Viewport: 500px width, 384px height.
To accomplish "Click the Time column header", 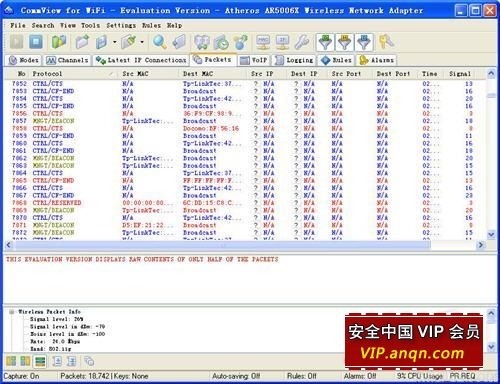I will point(431,74).
